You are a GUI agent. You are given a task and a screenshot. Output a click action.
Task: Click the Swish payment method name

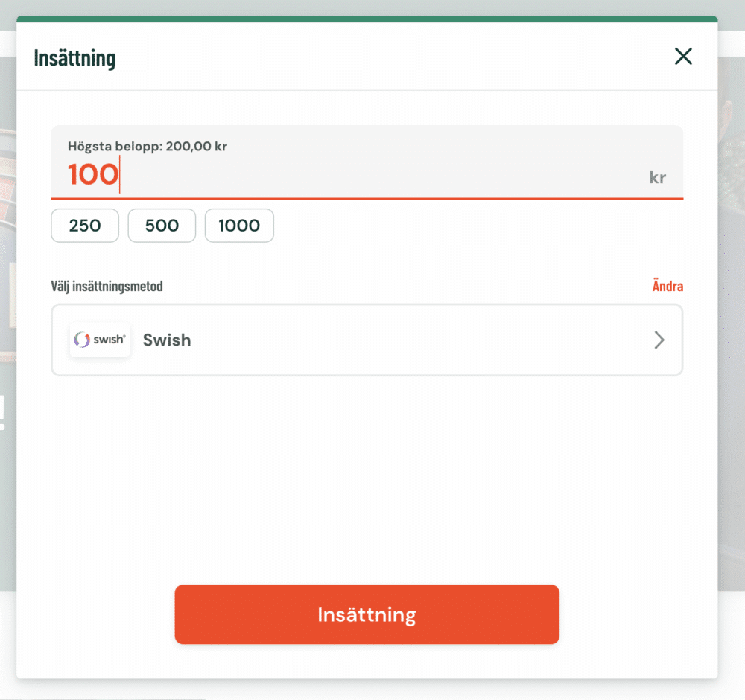(x=167, y=340)
